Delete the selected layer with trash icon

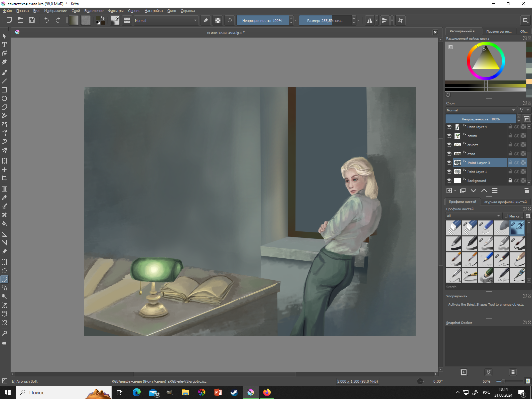(526, 191)
